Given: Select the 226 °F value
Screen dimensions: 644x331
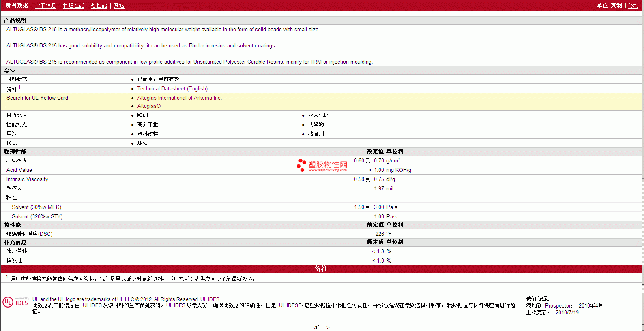Looking at the screenshot, I should (383, 234).
